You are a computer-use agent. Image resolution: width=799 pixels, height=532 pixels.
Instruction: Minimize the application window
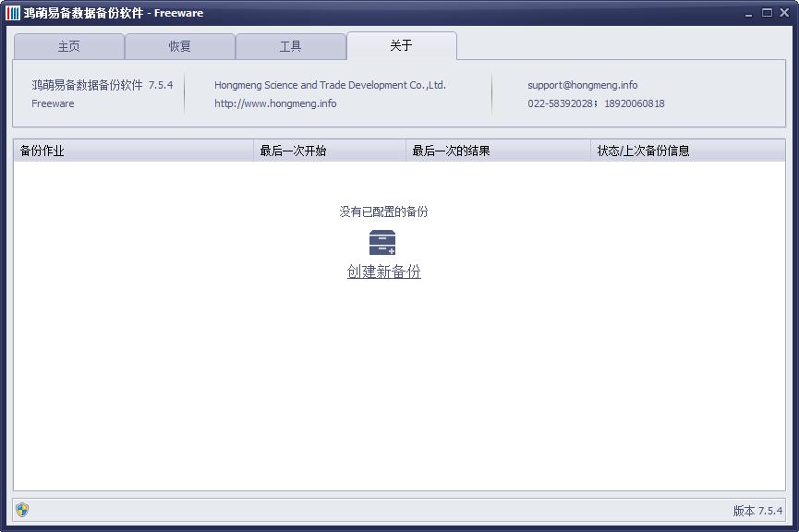(748, 13)
